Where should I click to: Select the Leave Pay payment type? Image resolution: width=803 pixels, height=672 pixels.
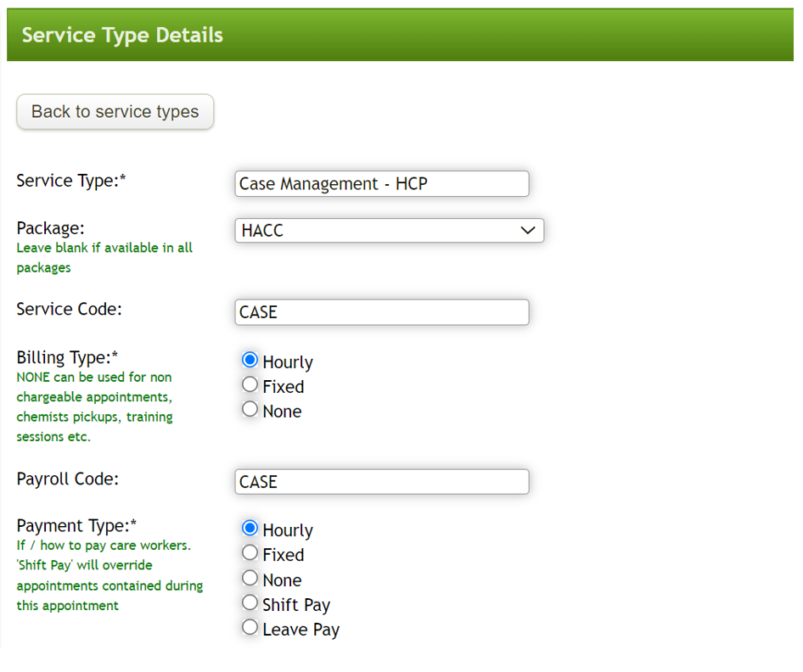pos(250,626)
